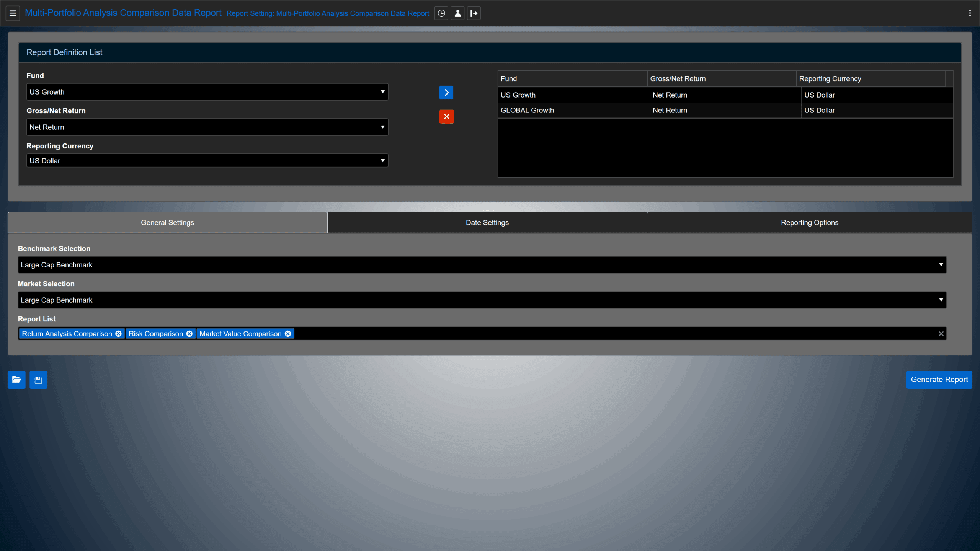Click US Dollar cell in US Growth row
The image size is (980, 551).
pyautogui.click(x=877, y=95)
